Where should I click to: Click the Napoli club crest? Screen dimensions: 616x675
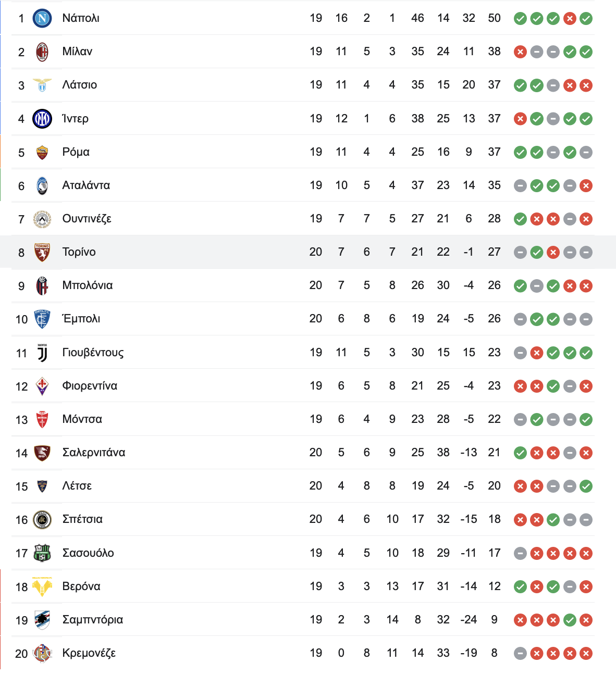[x=42, y=18]
